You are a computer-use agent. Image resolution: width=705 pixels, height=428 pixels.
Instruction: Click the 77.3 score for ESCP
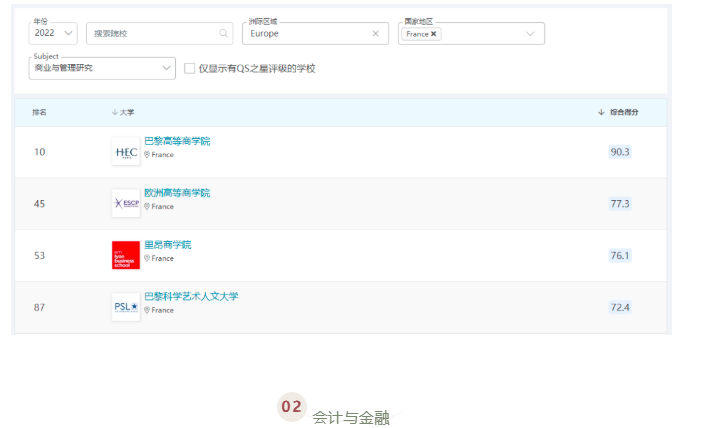620,204
